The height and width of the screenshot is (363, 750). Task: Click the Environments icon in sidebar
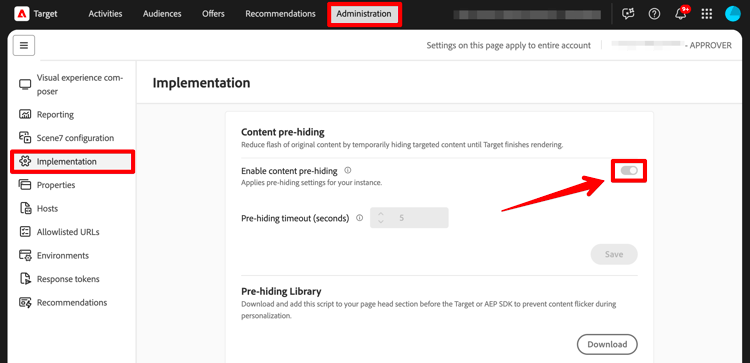pos(24,255)
